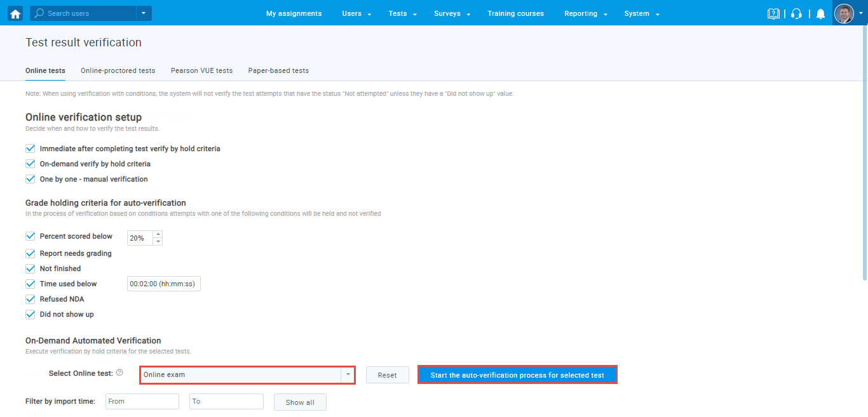The width and height of the screenshot is (868, 417).
Task: Expand the Online exam test dropdown
Action: 348,375
